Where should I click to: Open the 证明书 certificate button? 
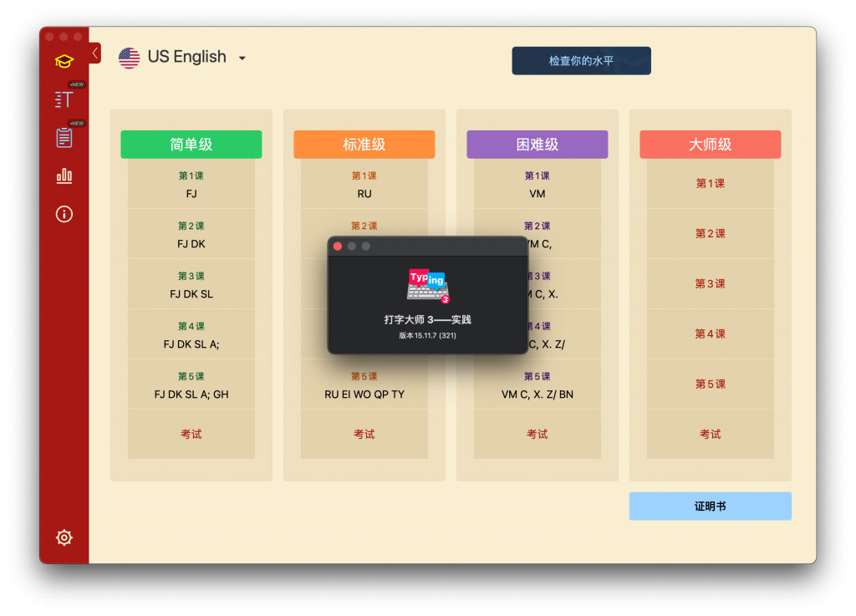710,507
